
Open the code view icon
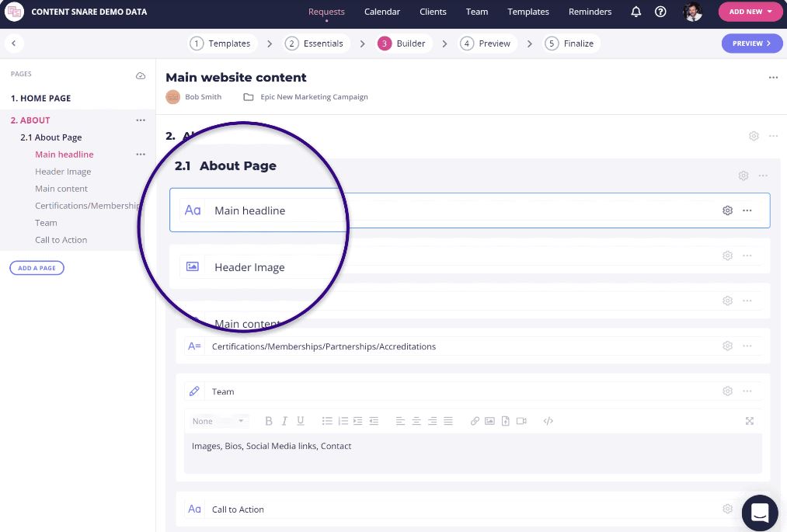(x=548, y=421)
